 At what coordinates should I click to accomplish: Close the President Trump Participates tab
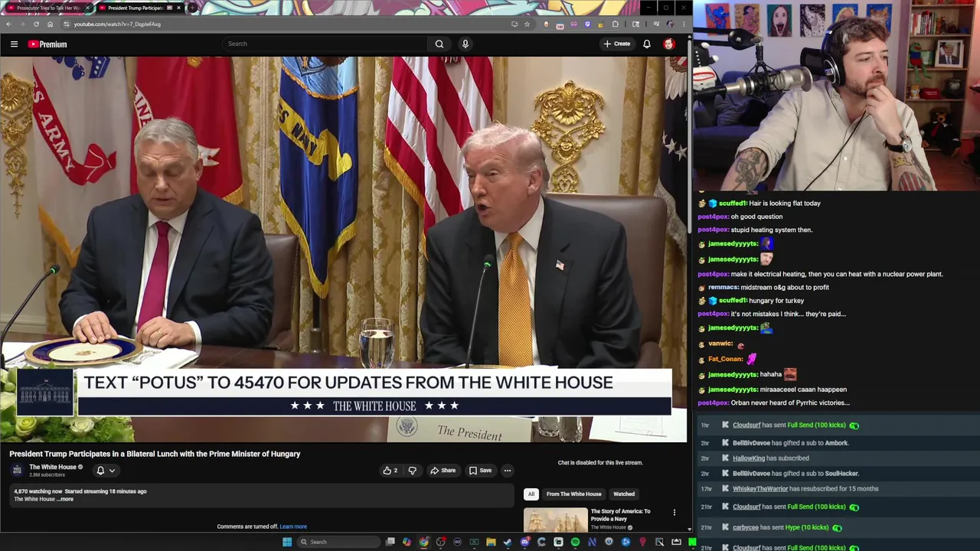coord(178,8)
